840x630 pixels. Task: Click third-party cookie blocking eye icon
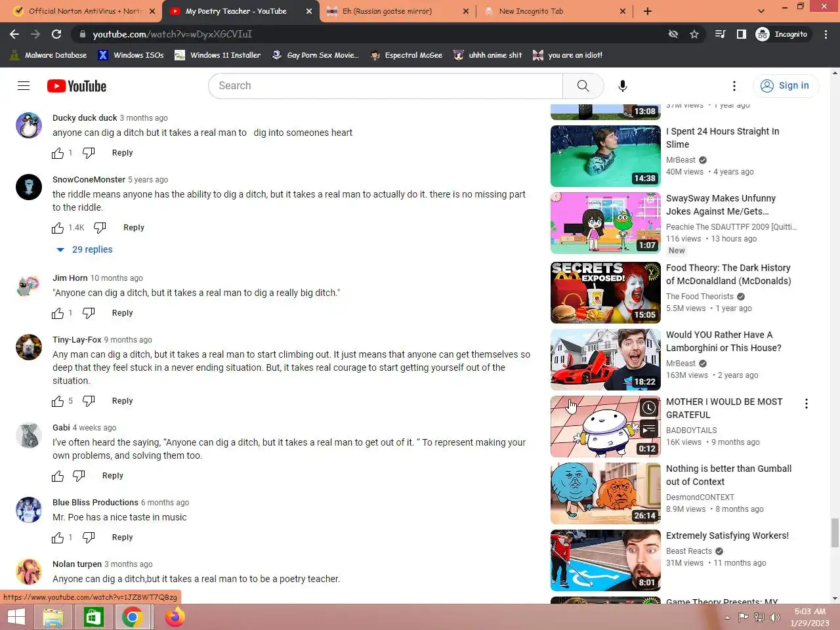pos(673,34)
